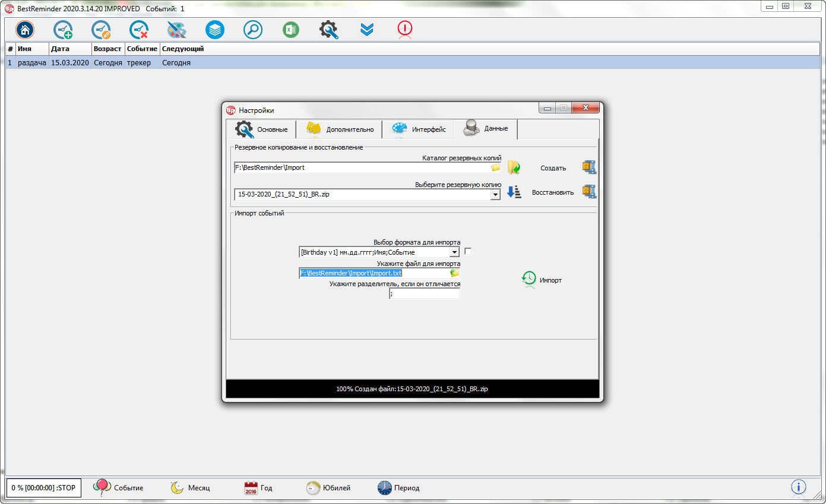
Task: Click the Событие column header
Action: [143, 49]
